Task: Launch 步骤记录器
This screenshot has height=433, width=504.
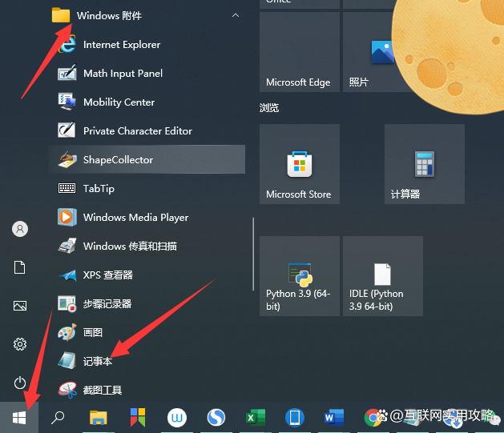Action: [x=147, y=303]
